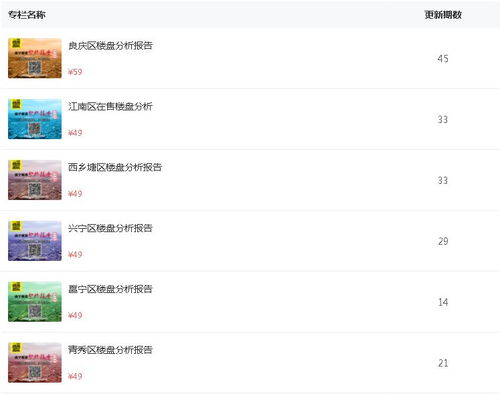The width and height of the screenshot is (500, 394).
Task: Open 西乡塘区楼盘分析报告 column title
Action: pos(115,167)
